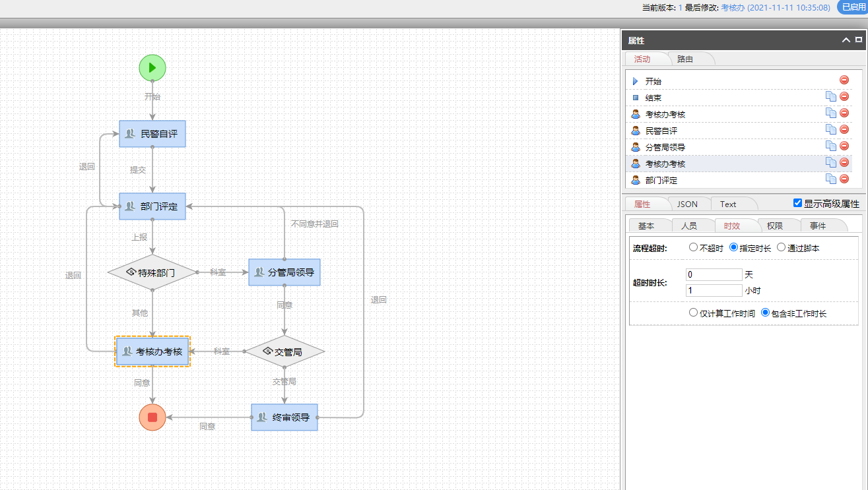The height and width of the screenshot is (490, 868).
Task: Delete the 民警自评 activity from the list
Action: (x=844, y=129)
